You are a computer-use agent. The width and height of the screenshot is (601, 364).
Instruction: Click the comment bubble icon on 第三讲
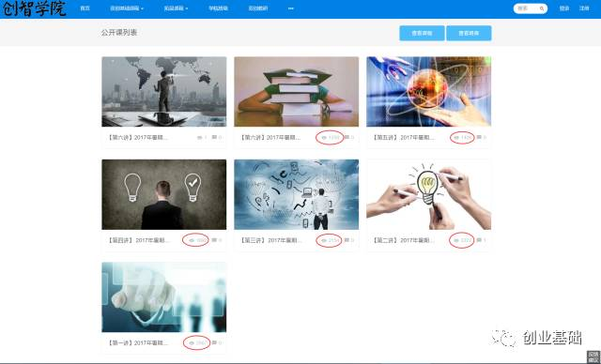347,240
